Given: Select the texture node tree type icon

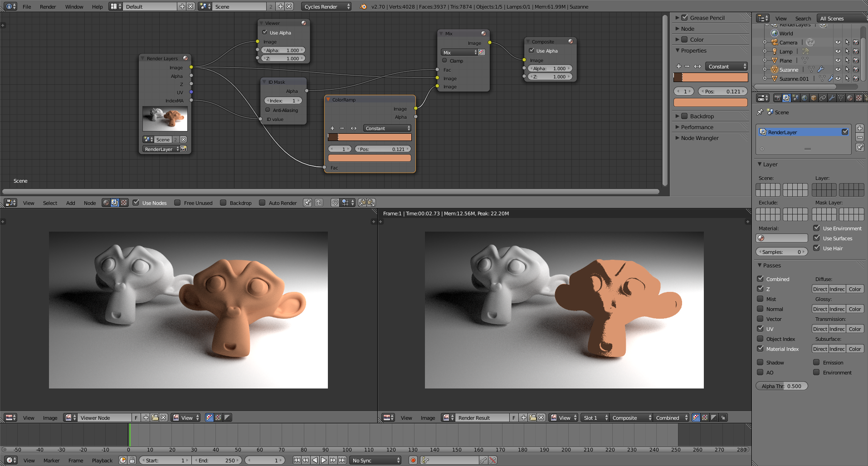Looking at the screenshot, I should pyautogui.click(x=124, y=203).
